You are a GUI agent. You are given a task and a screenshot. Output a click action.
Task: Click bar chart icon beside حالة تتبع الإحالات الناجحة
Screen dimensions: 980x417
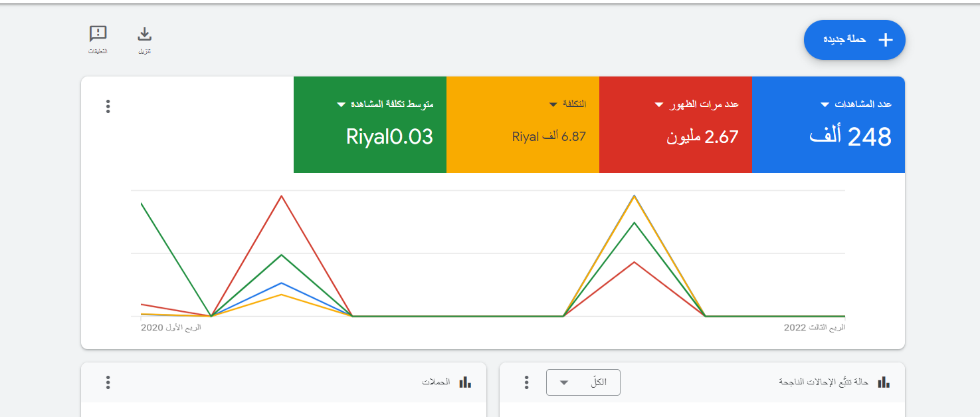pyautogui.click(x=884, y=382)
